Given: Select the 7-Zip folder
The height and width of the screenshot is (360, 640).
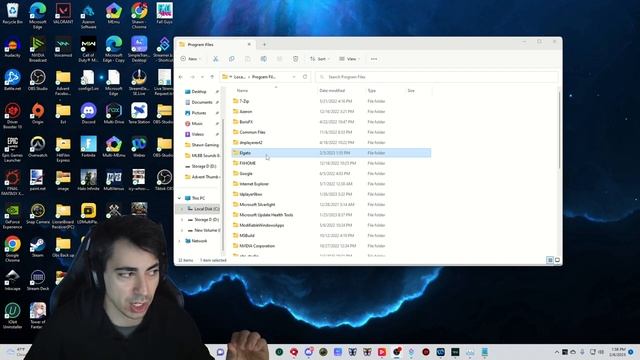Looking at the screenshot, I should point(244,101).
